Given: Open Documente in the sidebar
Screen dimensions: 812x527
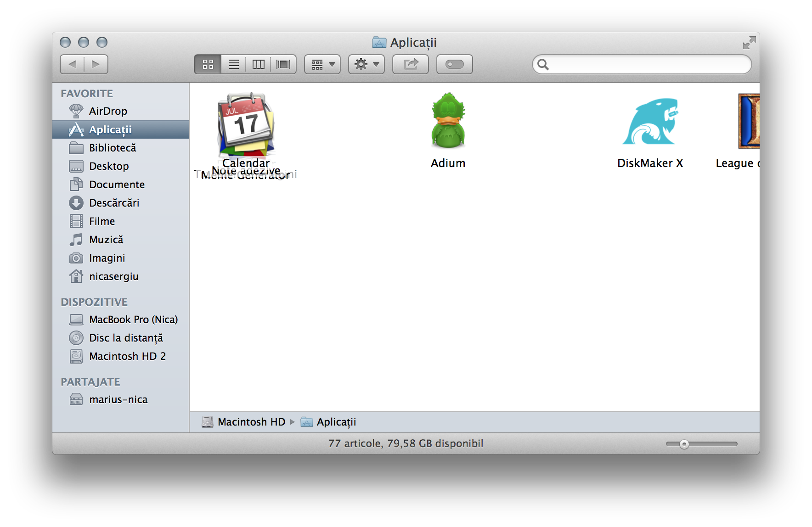Looking at the screenshot, I should [x=121, y=185].
